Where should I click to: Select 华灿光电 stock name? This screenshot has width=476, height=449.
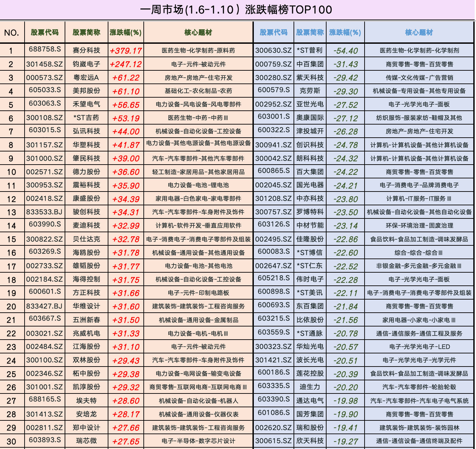pos(310,346)
